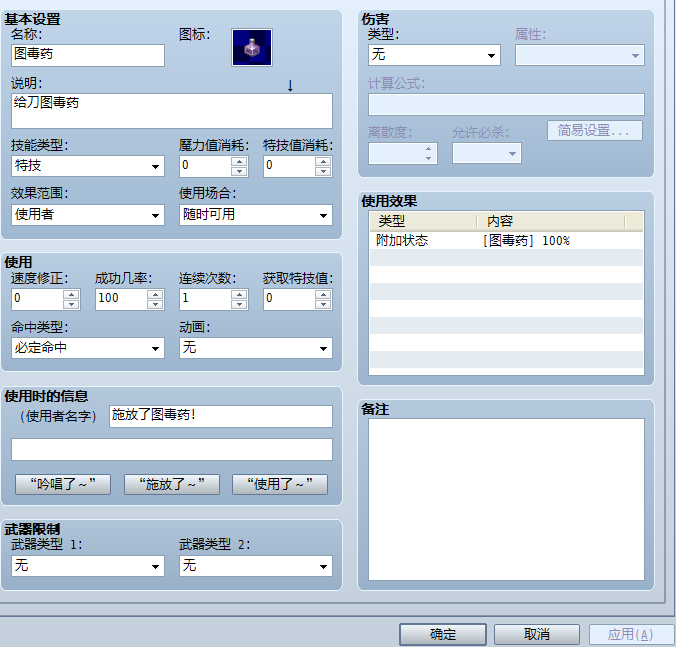Screen dimensions: 676x647
Task: Click the [图毒药] 100% cell
Action: pos(526,241)
